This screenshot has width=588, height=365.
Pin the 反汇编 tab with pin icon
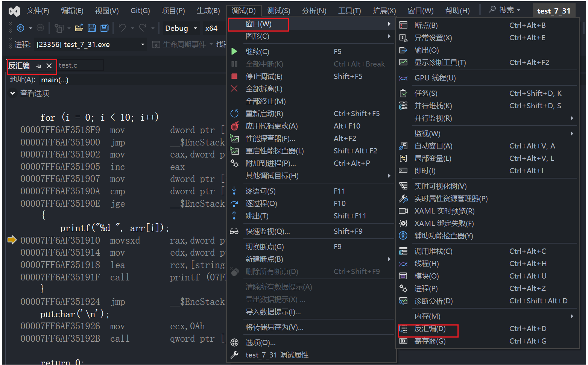38,66
